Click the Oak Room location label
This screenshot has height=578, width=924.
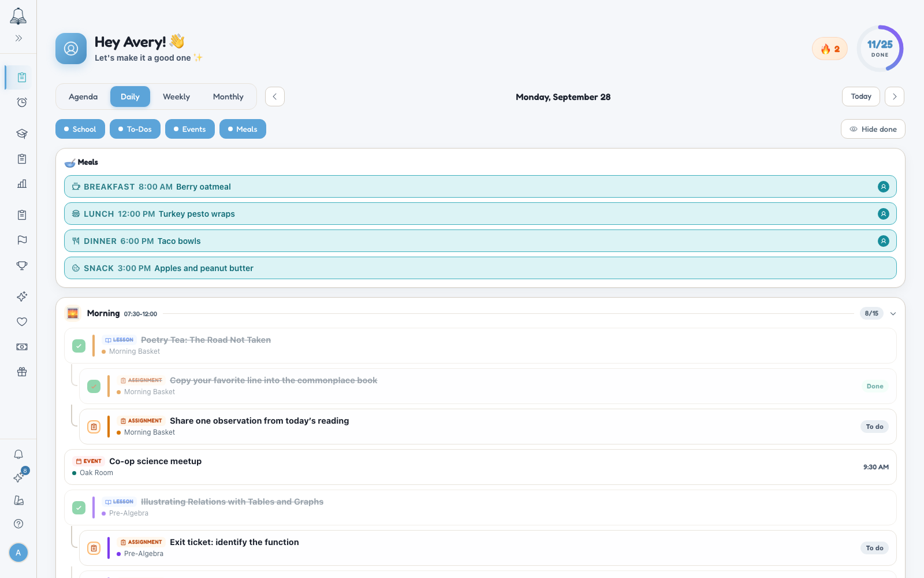(96, 473)
